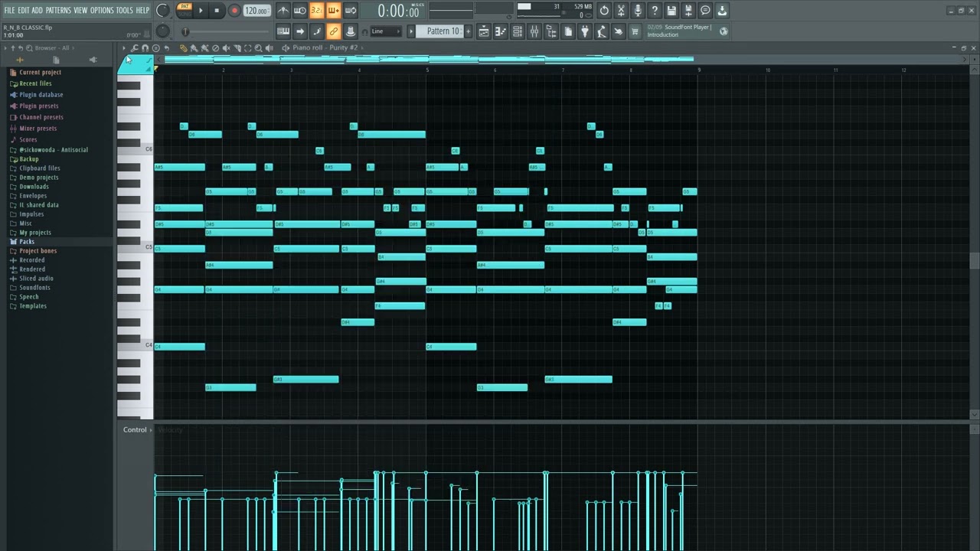The height and width of the screenshot is (551, 980).
Task: Adjust the master volume knob
Action: coord(162,11)
